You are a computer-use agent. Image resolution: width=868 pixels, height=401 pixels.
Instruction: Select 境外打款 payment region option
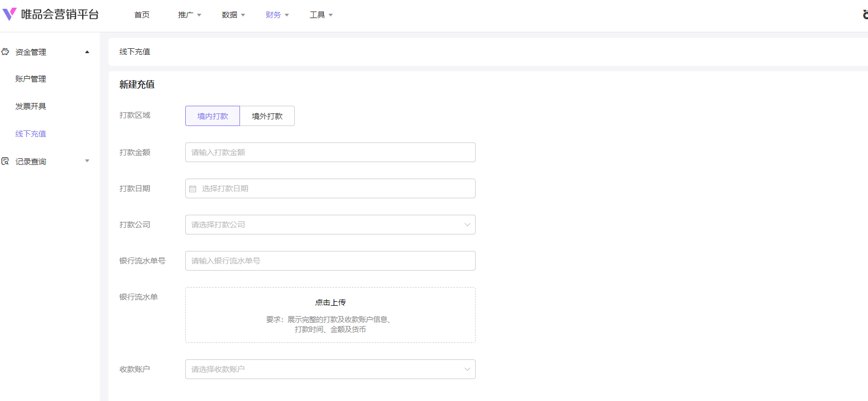coord(267,116)
